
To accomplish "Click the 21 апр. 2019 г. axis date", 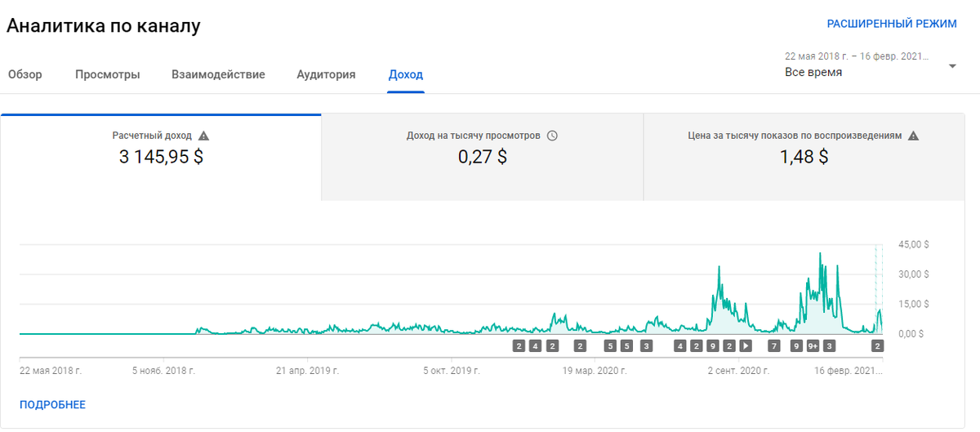I will (307, 370).
